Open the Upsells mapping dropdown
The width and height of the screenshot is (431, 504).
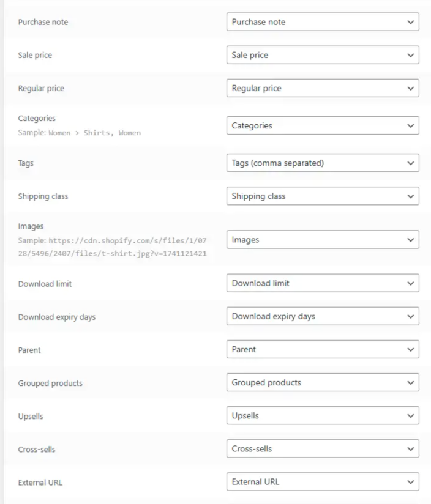click(323, 415)
